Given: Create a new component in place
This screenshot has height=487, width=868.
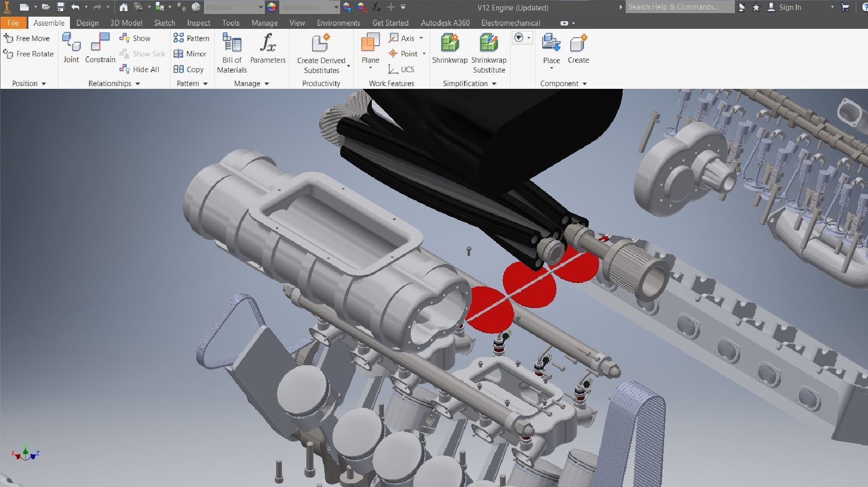Looking at the screenshot, I should [x=578, y=48].
